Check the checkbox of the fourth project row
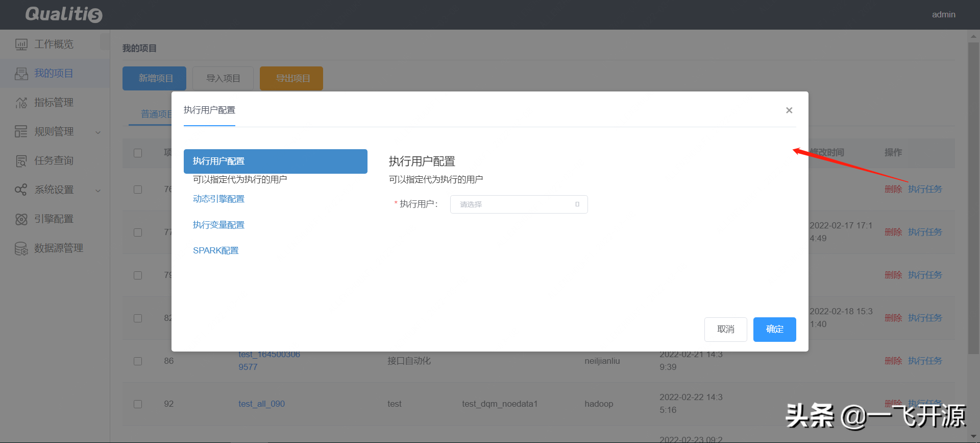Screen dimensions: 980x443 pos(138,318)
